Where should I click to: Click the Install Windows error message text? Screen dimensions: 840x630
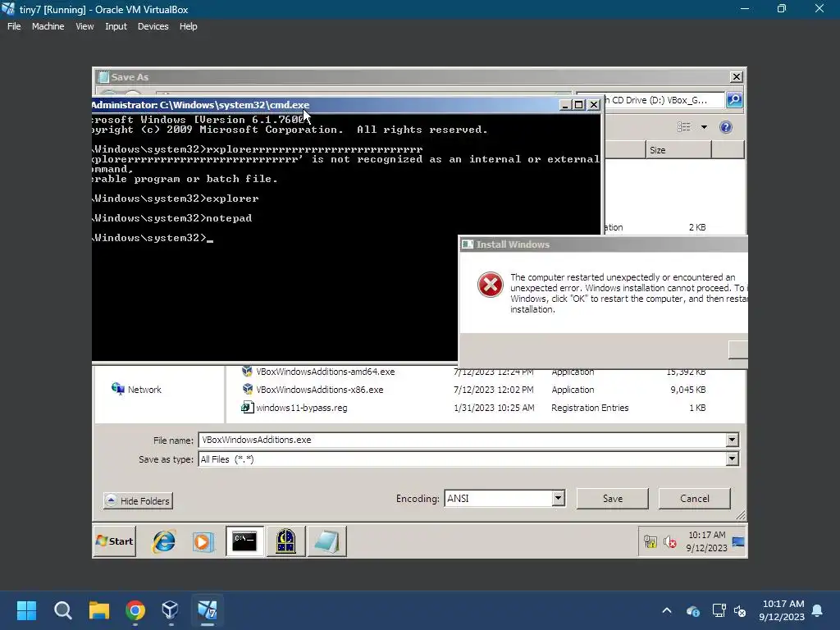pos(628,293)
